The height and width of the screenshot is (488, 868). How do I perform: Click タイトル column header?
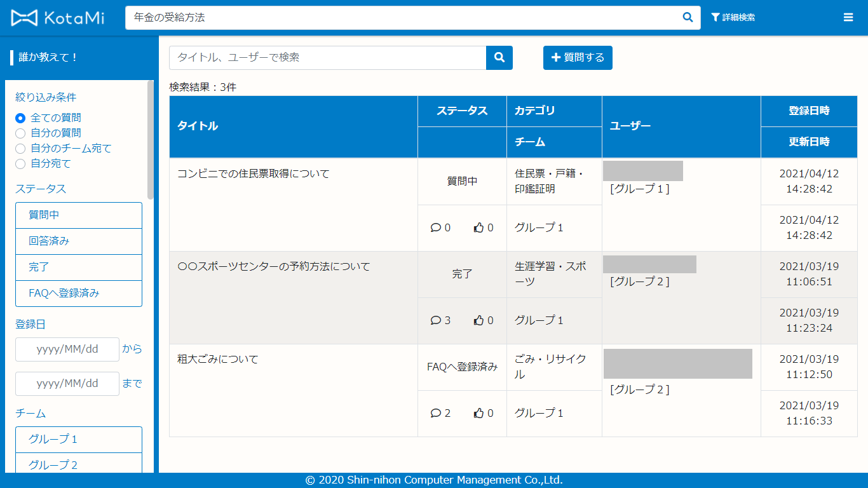click(294, 126)
